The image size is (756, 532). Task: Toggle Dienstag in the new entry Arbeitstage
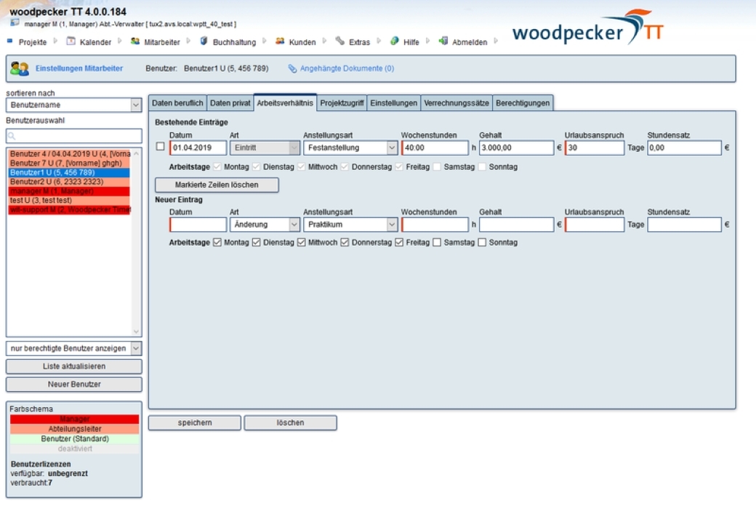tap(257, 243)
